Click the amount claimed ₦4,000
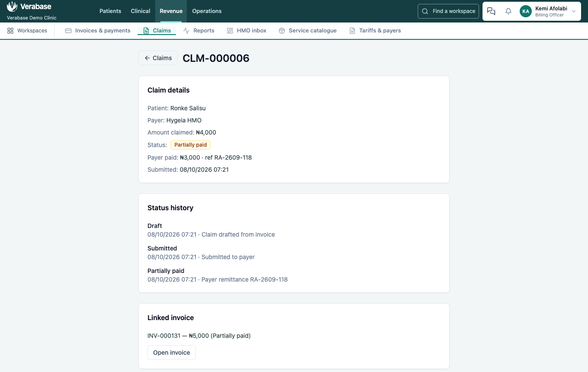 click(x=206, y=132)
